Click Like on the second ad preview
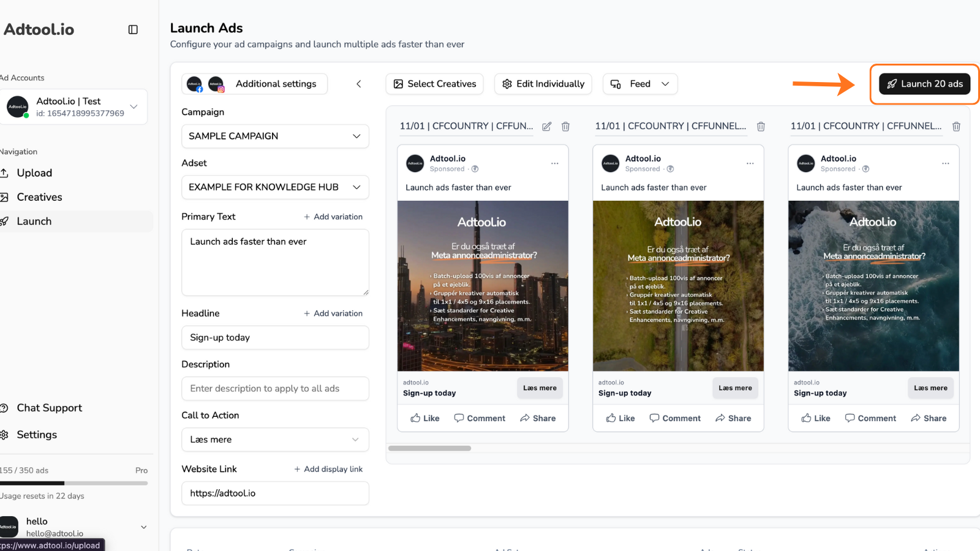Image resolution: width=980 pixels, height=551 pixels. point(620,418)
